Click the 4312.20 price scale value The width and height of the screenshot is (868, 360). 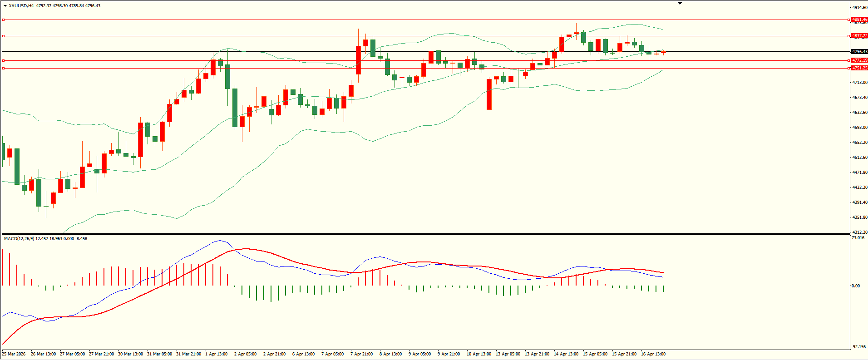pyautogui.click(x=859, y=232)
